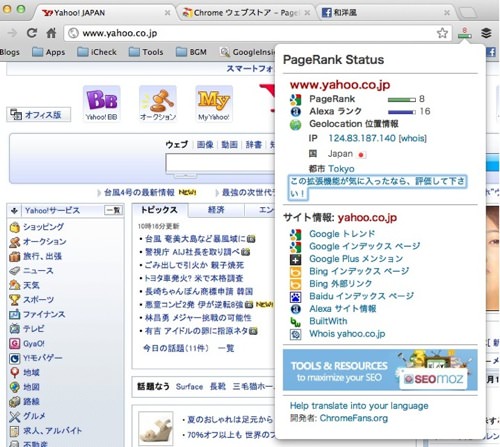Switch to the 和洋風 Facebook tab

point(387,13)
